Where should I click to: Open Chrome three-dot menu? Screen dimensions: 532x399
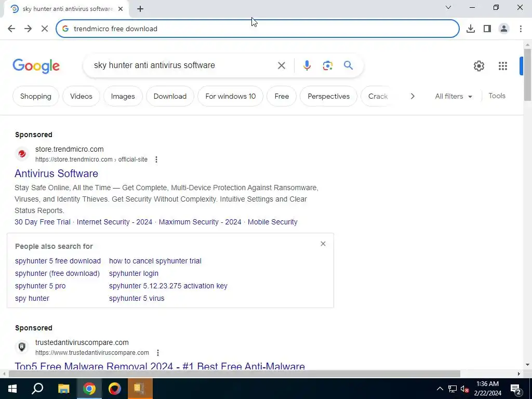(521, 29)
